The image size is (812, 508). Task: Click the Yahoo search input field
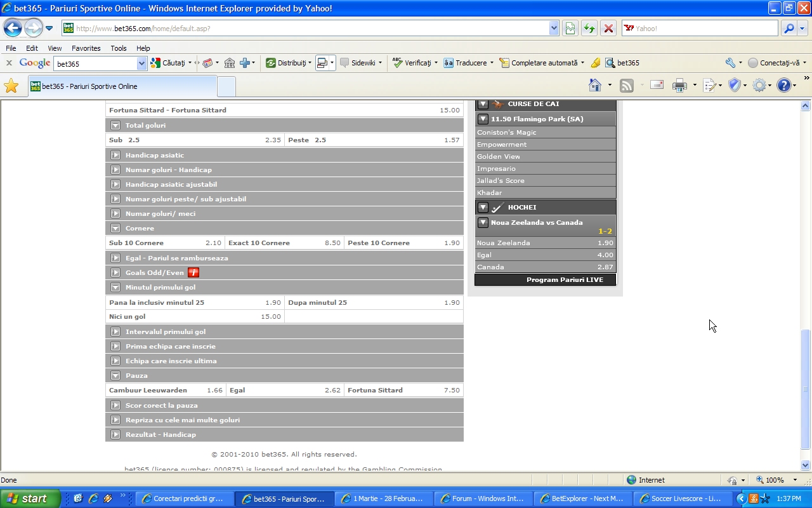tap(700, 28)
